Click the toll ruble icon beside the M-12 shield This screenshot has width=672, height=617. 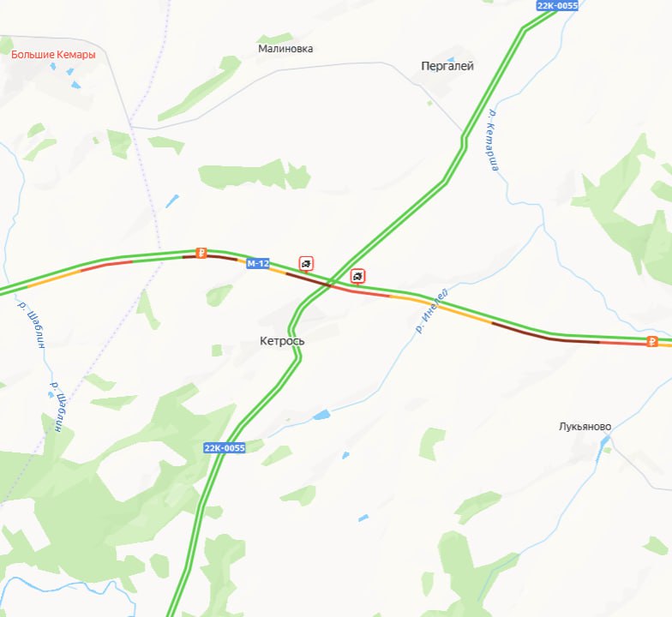pos(201,253)
